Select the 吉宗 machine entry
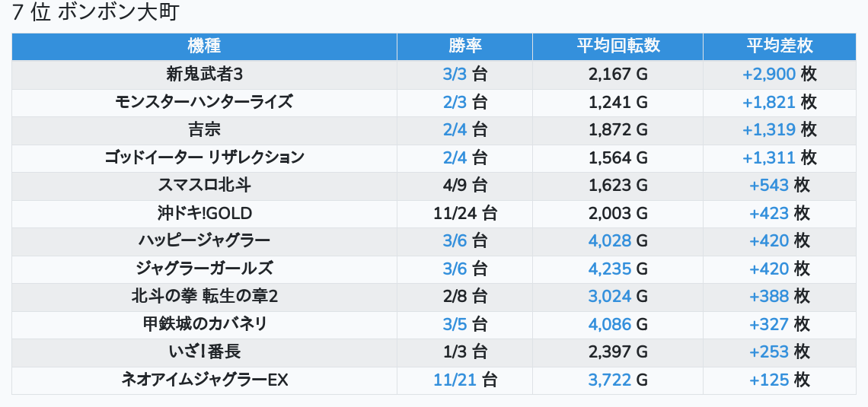868x407 pixels. point(204,130)
